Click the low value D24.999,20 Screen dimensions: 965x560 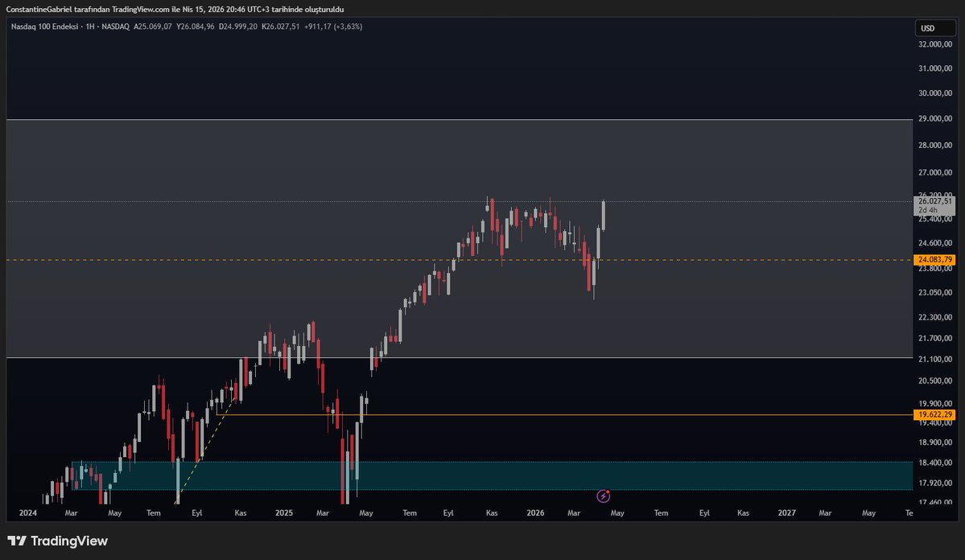pos(238,27)
